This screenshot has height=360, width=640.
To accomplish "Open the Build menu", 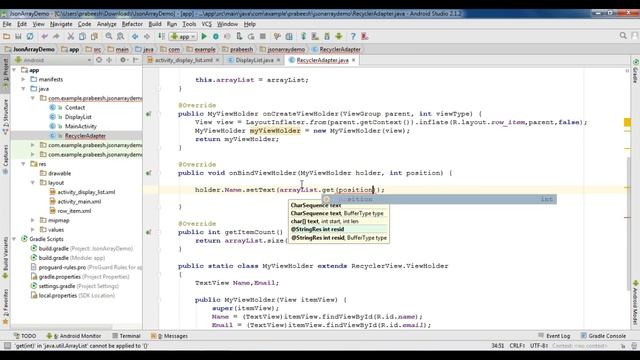I will pos(155,24).
